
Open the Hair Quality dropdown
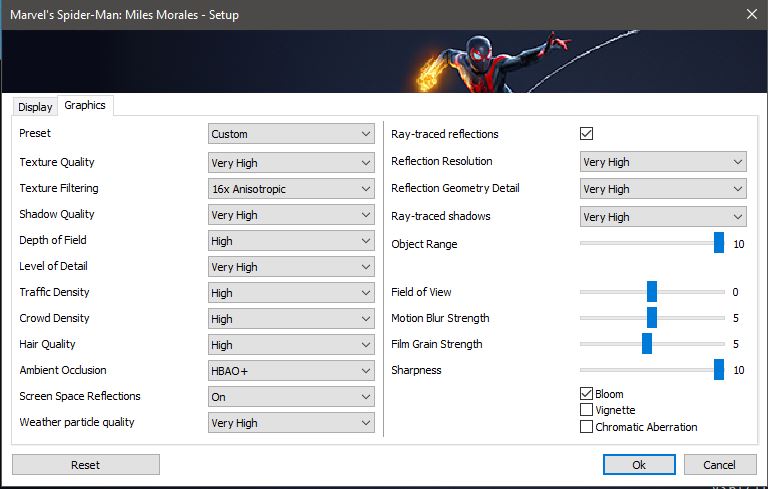[x=291, y=344]
